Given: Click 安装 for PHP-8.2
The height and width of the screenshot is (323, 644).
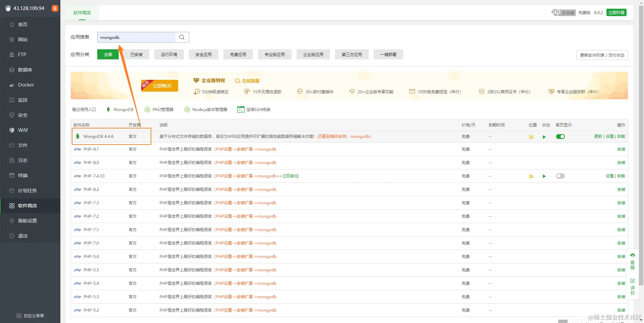Looking at the screenshot, I should coord(621,190).
